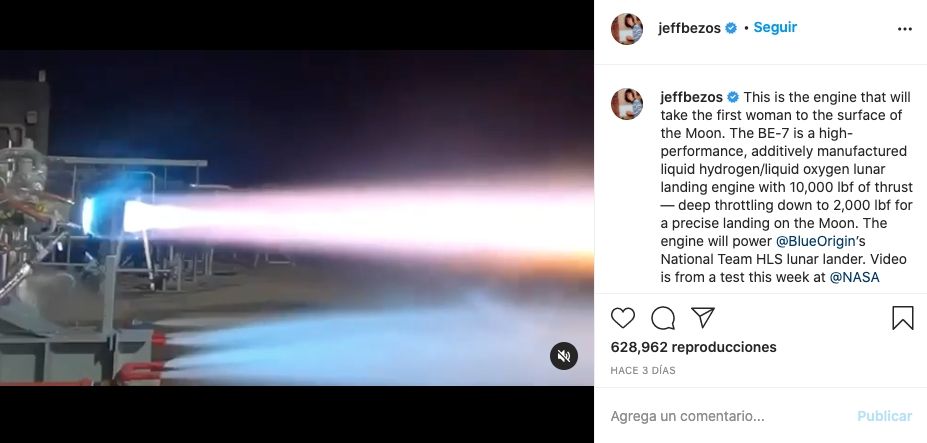View the 628,962 reproducciones count
927x443 pixels.
click(x=693, y=347)
